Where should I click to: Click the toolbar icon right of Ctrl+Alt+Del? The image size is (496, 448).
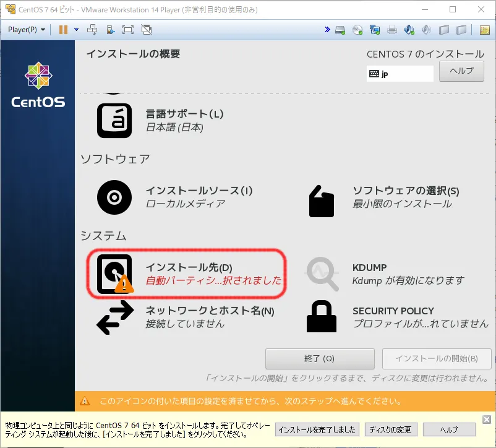pyautogui.click(x=111, y=30)
